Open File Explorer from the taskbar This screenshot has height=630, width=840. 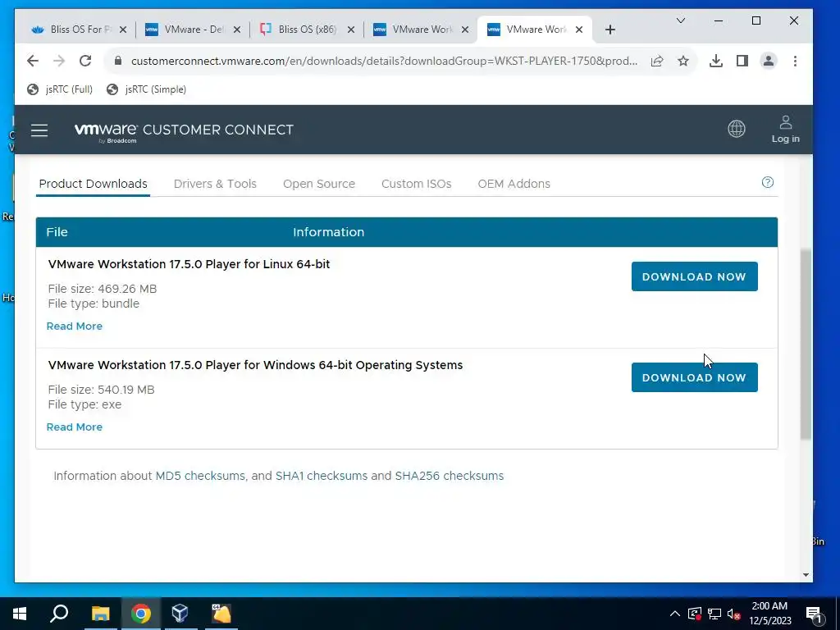click(100, 614)
